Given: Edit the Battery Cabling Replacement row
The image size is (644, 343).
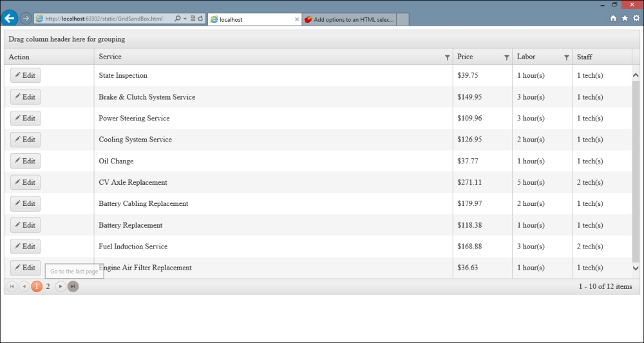Looking at the screenshot, I should 26,203.
